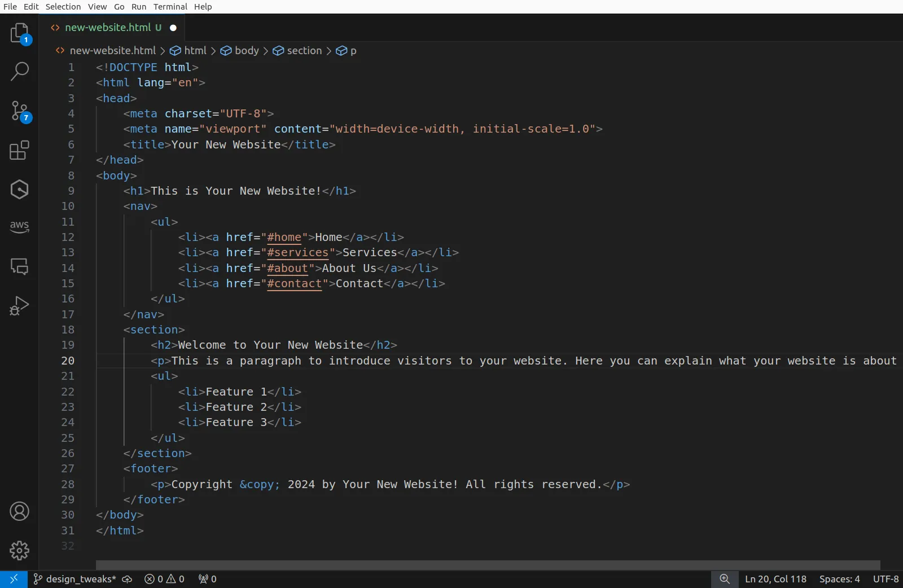Screen dimensions: 903x588
Task: Open a remote window from status bar
Action: [14, 579]
